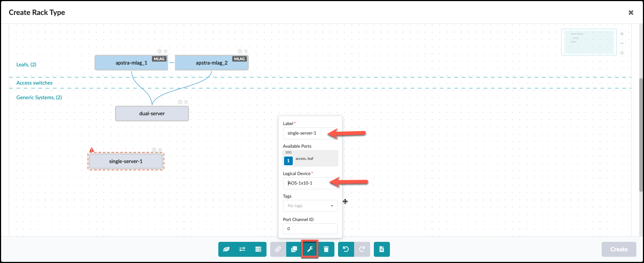The width and height of the screenshot is (644, 263).
Task: Click the server stack generic system icon
Action: (258, 250)
